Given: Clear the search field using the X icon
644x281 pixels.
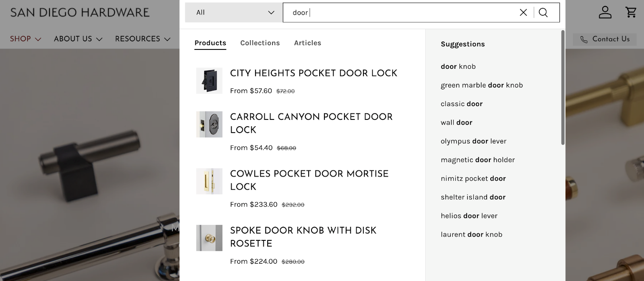Looking at the screenshot, I should [523, 12].
